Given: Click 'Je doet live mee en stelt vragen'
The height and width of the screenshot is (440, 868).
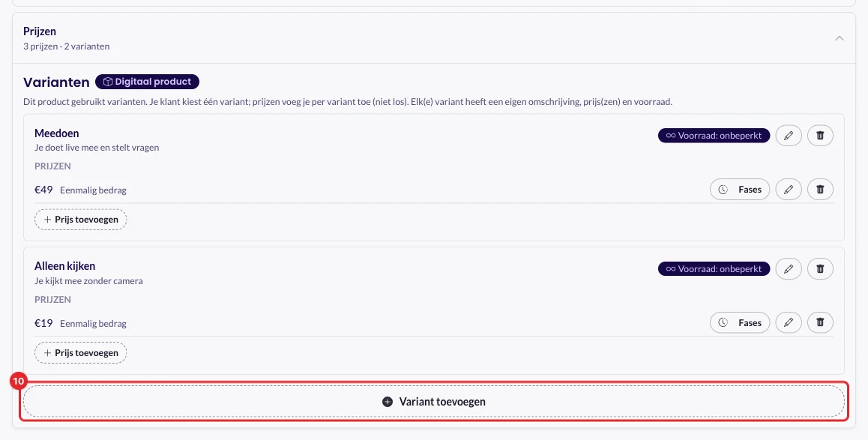Looking at the screenshot, I should point(97,148).
